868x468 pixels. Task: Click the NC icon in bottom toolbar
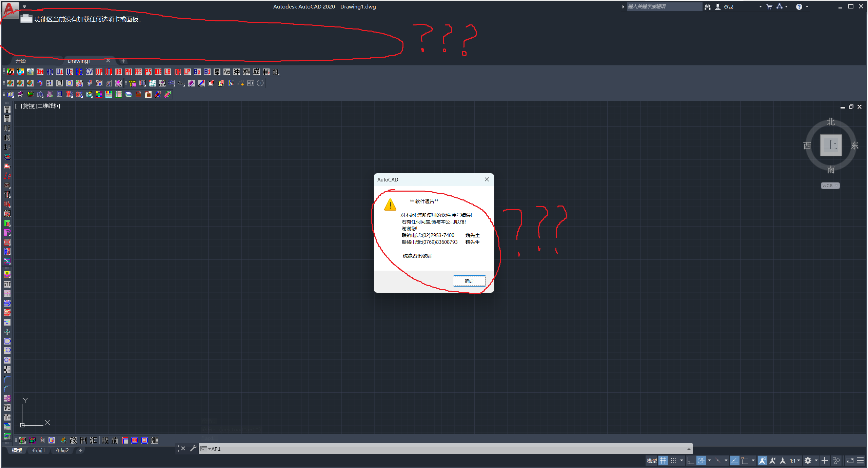click(x=154, y=440)
